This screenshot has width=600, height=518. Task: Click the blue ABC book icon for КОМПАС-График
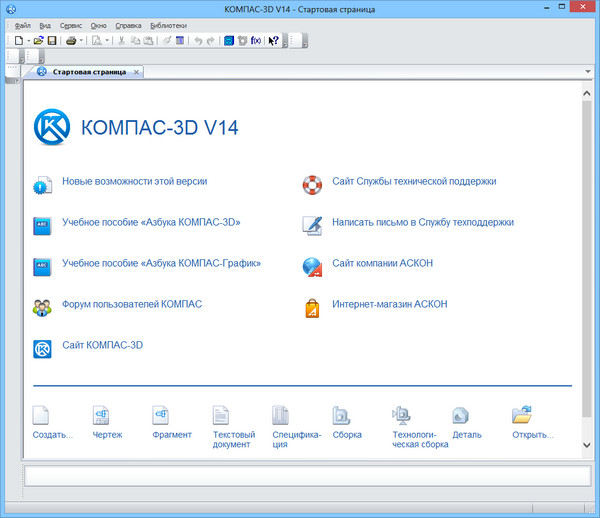pyautogui.click(x=42, y=267)
